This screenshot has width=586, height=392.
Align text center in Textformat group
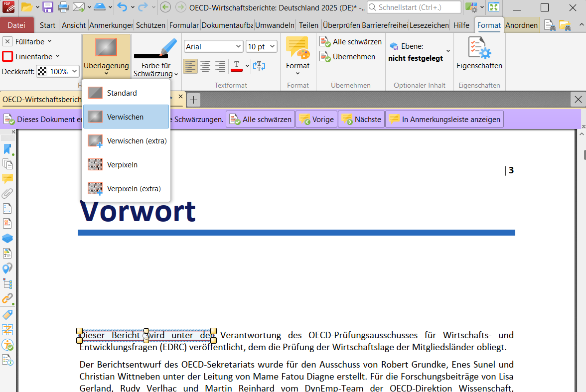point(205,66)
